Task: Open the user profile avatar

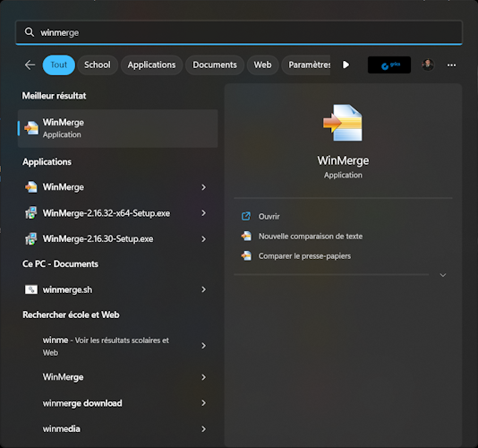Action: [x=428, y=65]
